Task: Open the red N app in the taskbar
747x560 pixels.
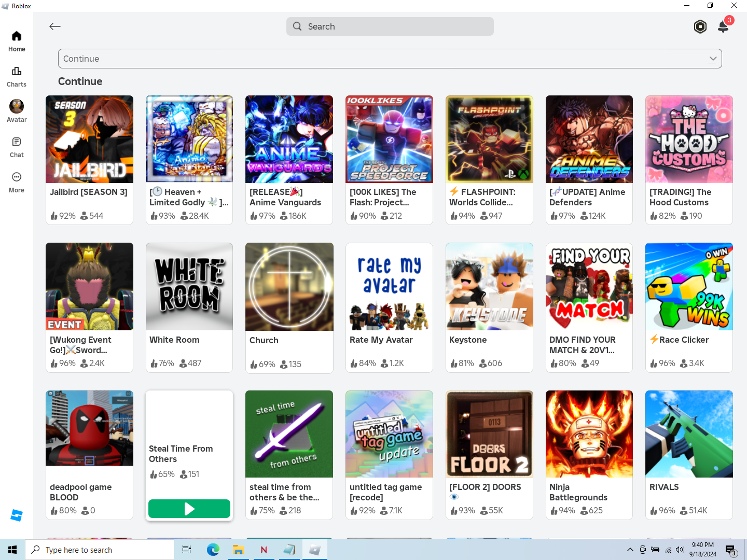Action: 264,550
